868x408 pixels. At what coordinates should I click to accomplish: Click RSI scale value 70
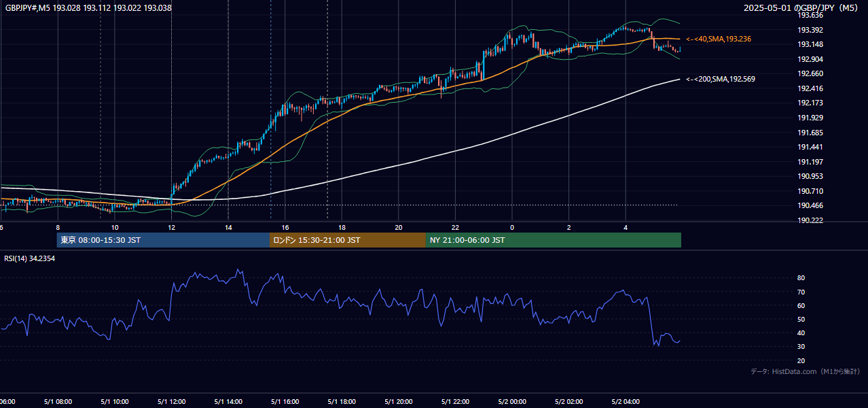(801, 292)
